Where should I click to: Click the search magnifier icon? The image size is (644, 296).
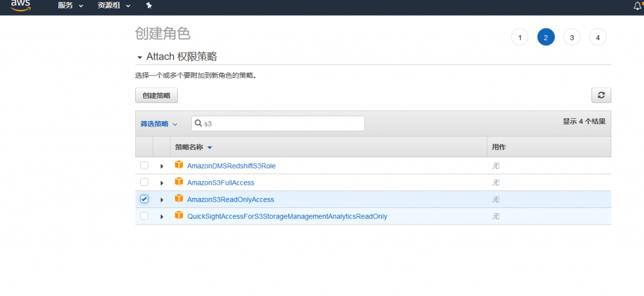click(198, 124)
